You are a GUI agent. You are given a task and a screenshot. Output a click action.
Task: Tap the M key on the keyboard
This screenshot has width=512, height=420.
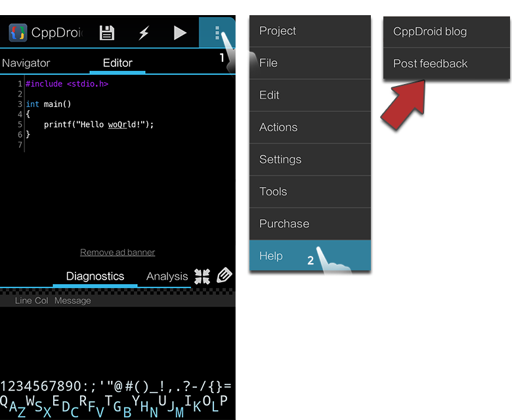(179, 412)
